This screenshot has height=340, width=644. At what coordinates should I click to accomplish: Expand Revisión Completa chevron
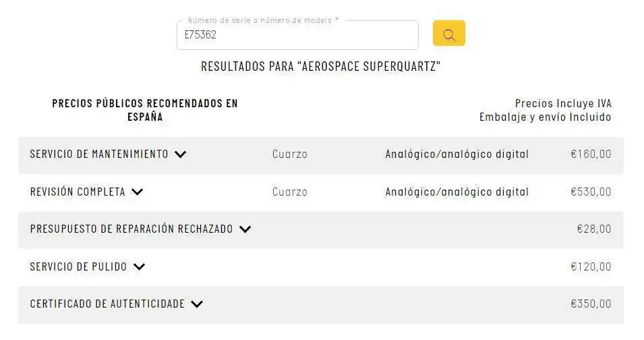[x=137, y=192]
